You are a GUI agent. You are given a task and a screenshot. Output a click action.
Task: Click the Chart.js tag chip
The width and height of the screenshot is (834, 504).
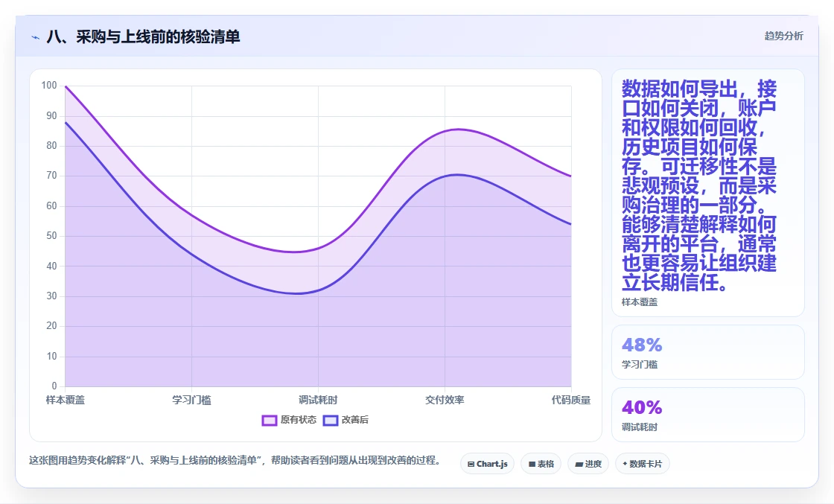[x=487, y=464]
